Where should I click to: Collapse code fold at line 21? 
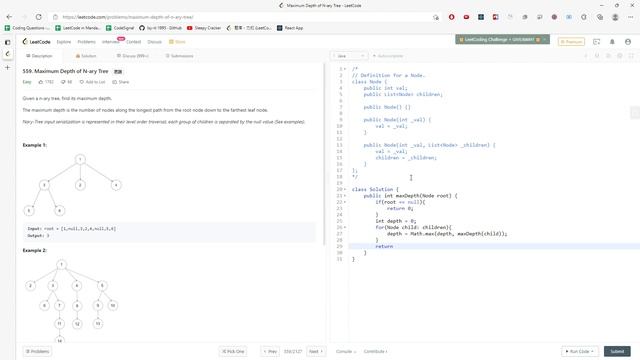345,196
